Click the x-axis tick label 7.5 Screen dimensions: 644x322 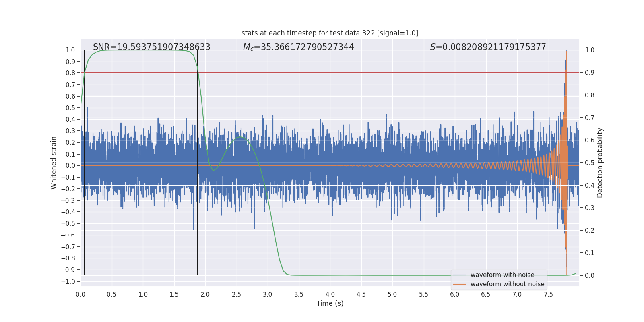tap(548, 294)
